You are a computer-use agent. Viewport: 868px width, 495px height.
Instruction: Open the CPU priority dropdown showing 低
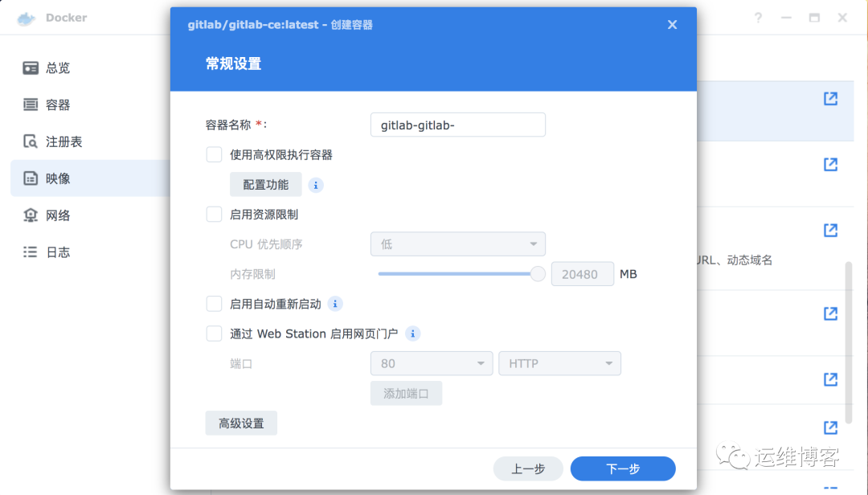coord(458,244)
